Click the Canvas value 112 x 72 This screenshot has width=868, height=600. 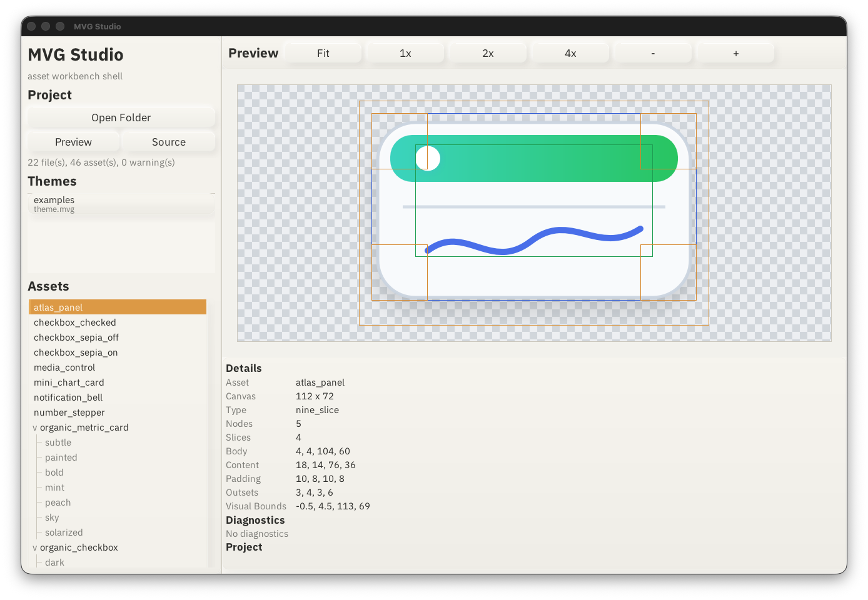tap(315, 396)
